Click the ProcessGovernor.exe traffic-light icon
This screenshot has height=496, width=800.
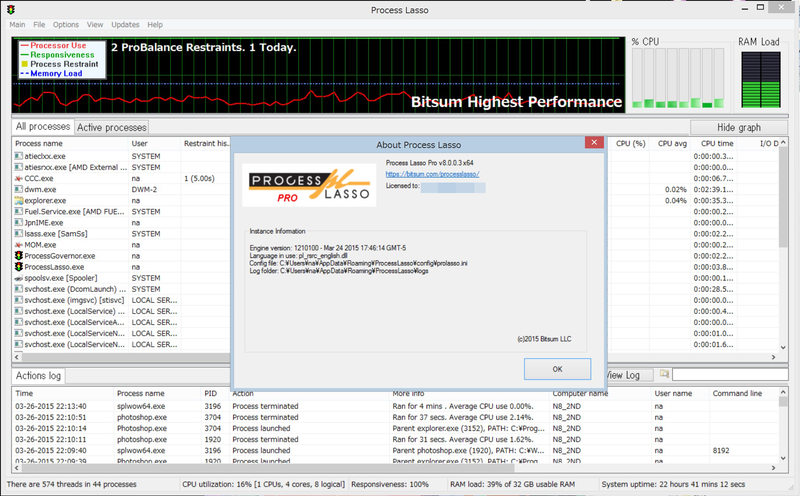pyautogui.click(x=19, y=256)
